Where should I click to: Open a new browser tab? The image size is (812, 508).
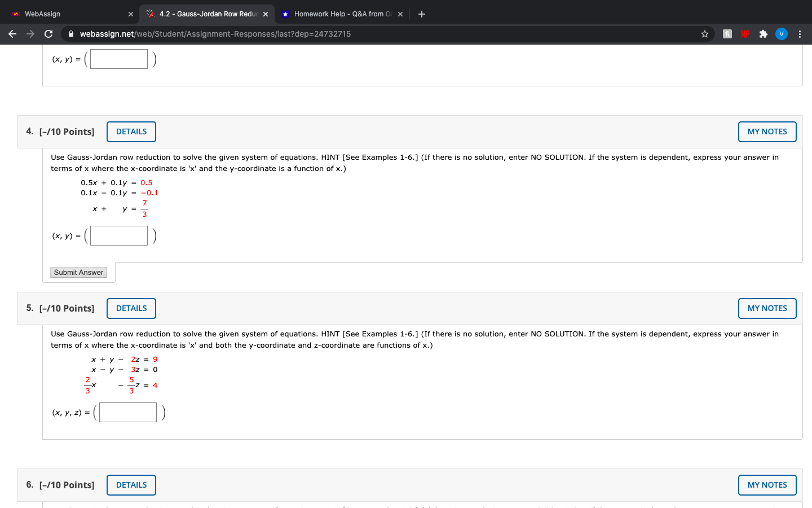pos(422,14)
